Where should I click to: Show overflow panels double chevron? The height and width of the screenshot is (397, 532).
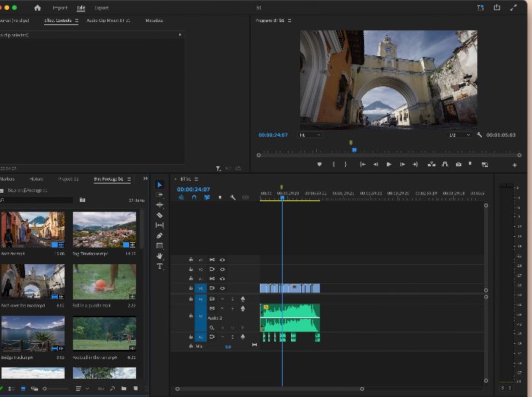145,178
